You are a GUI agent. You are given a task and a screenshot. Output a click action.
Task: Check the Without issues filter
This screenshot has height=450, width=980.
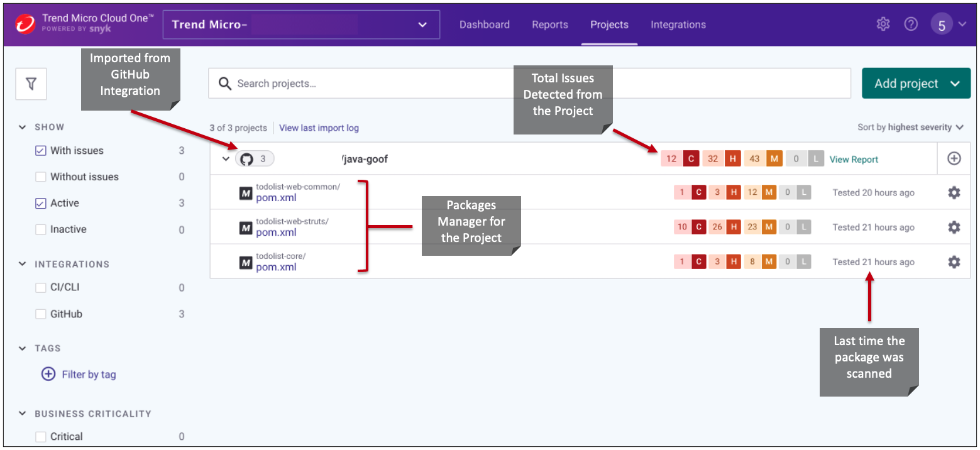point(41,177)
